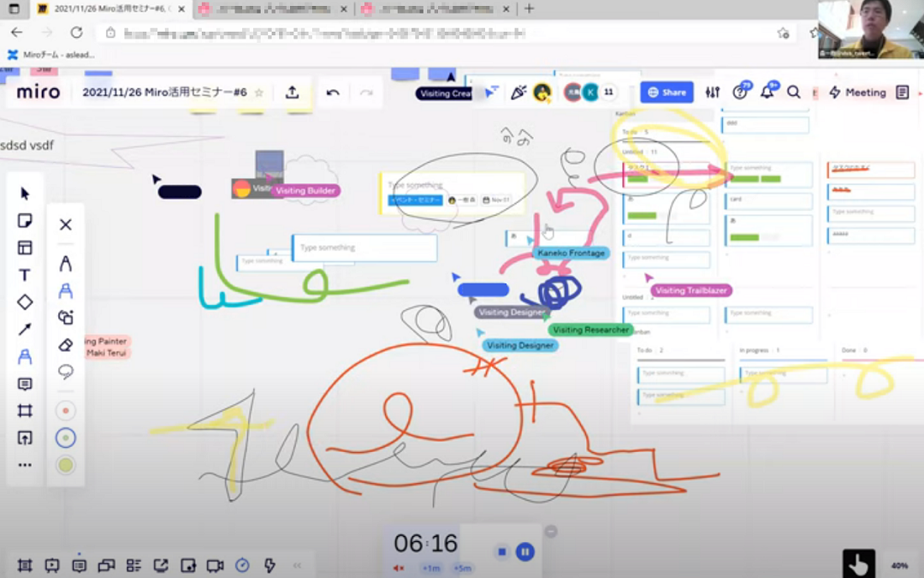Viewport: 924px width, 578px height.
Task: Pause the timer
Action: (524, 551)
